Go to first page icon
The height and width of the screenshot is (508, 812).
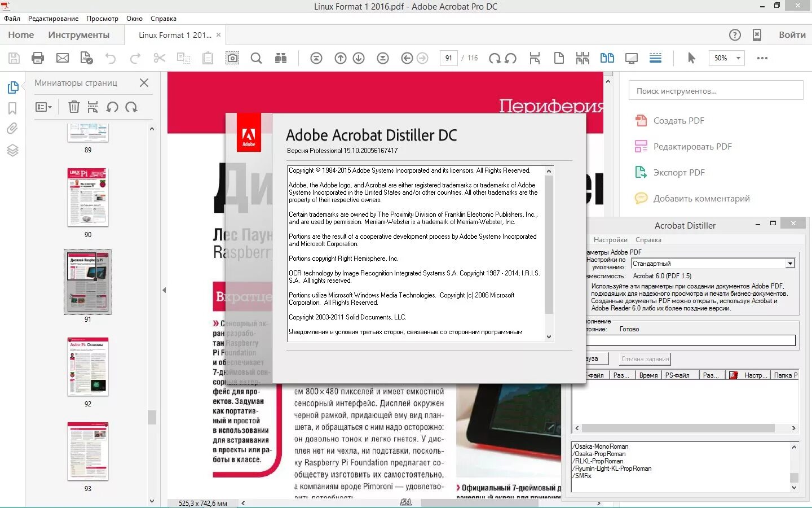click(x=316, y=58)
